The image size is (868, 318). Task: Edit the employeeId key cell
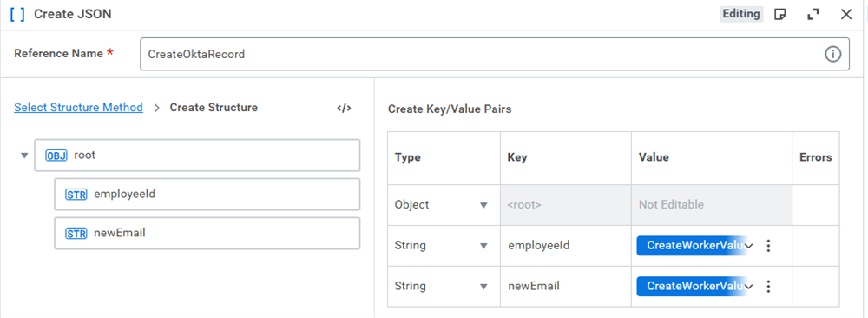[x=566, y=245]
